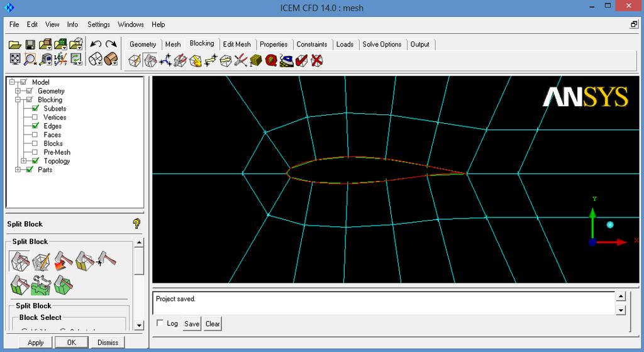The image size is (644, 352).
Task: Open the solid shaded display options dropdown
Action: (111, 60)
